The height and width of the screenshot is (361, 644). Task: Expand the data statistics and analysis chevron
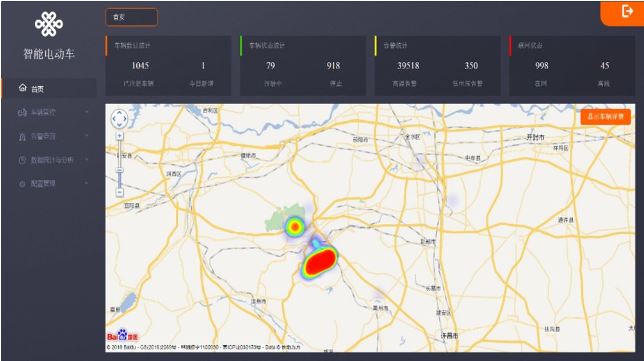87,160
